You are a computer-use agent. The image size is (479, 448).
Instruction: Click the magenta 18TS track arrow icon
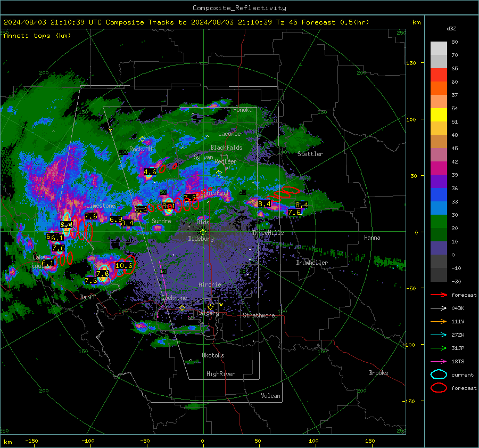(x=439, y=362)
